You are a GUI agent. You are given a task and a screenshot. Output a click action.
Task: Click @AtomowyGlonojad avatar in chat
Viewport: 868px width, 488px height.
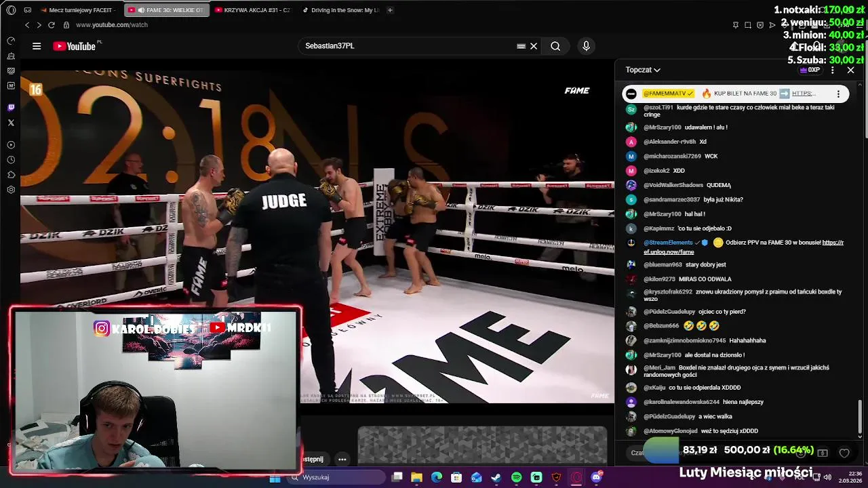pyautogui.click(x=631, y=431)
